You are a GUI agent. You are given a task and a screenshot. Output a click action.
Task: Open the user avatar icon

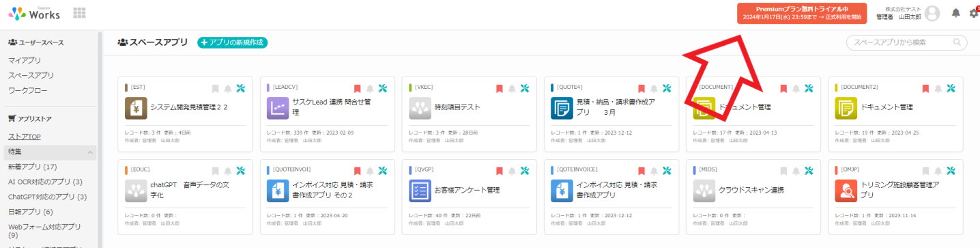(x=932, y=13)
